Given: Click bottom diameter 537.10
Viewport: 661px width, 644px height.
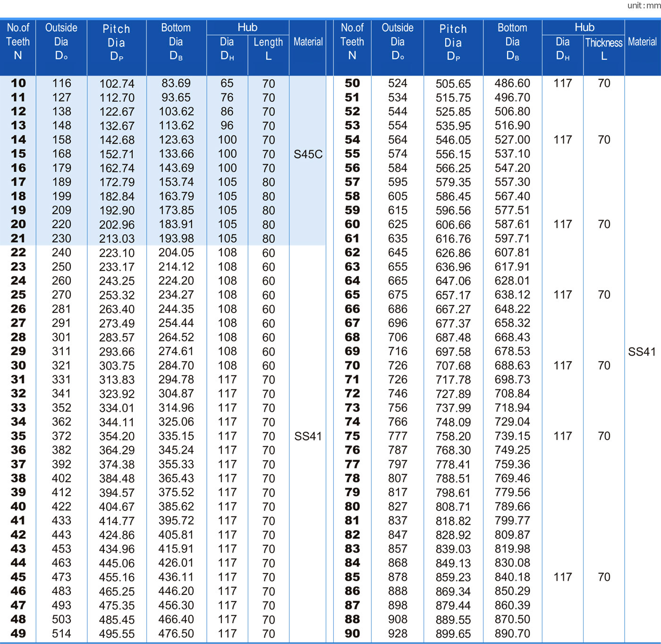Looking at the screenshot, I should (512, 153).
